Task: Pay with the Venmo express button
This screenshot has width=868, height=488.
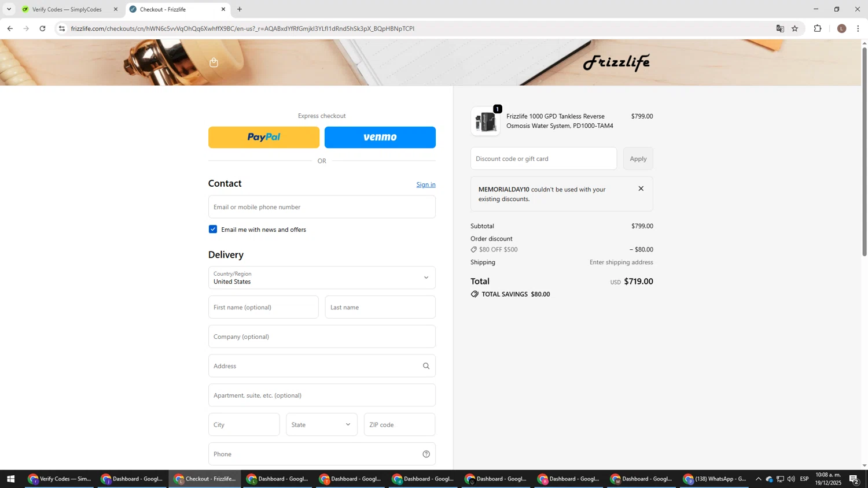Action: click(380, 138)
